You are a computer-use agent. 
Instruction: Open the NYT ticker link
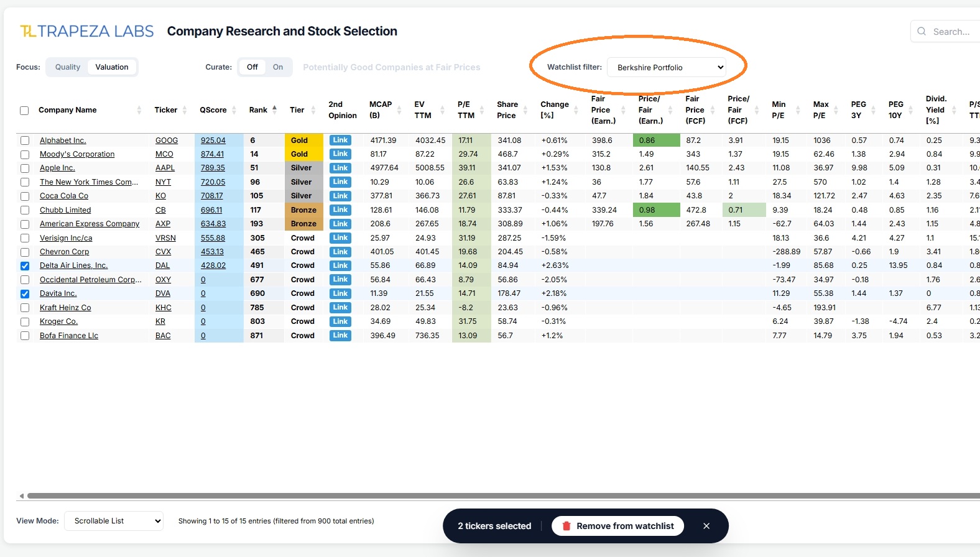pos(163,182)
